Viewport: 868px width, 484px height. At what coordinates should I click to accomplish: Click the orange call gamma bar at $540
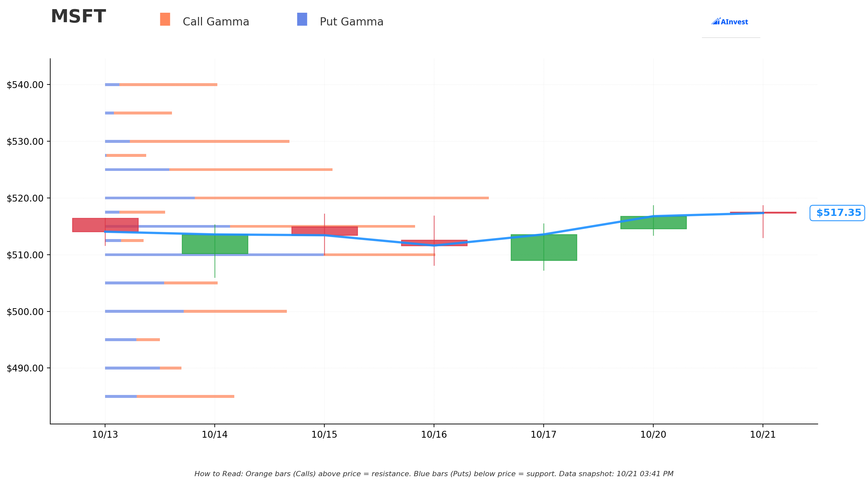(168, 84)
